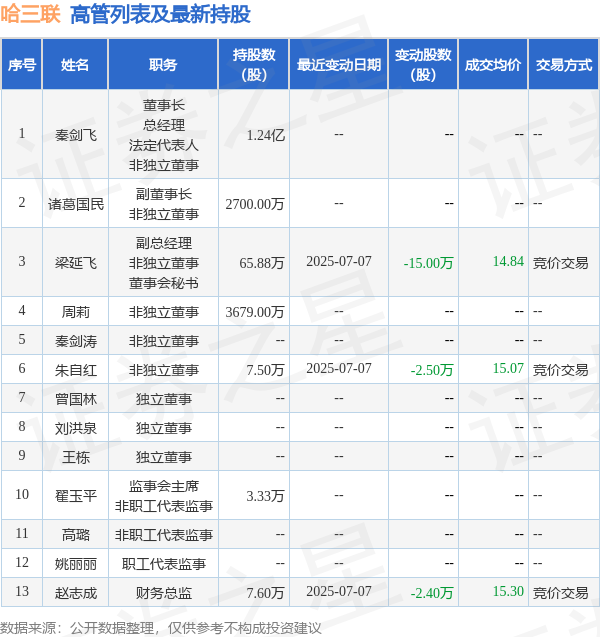Click 赵志成's 2025-07-07 change date
The width and height of the screenshot is (600, 637).
click(339, 591)
